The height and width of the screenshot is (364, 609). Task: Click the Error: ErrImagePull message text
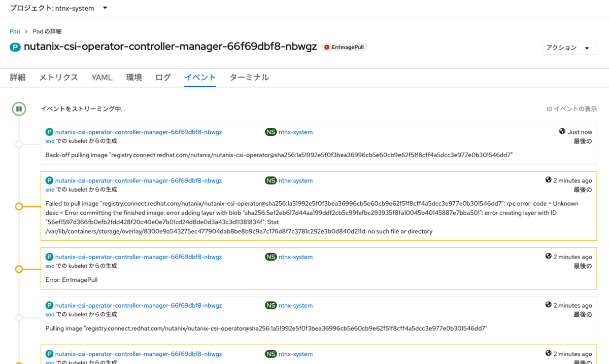tap(72, 280)
